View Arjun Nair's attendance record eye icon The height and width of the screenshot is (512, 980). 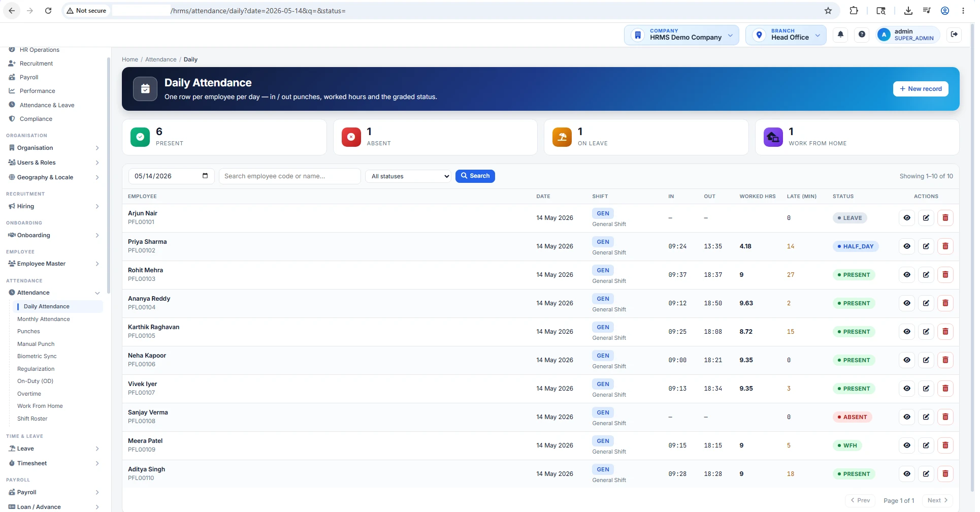coord(907,218)
